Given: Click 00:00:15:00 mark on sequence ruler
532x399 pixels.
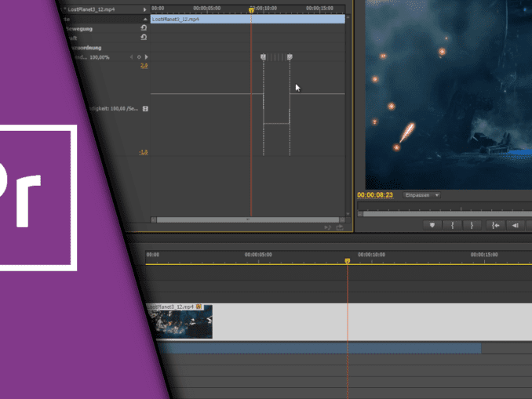Looking at the screenshot, I should pyautogui.click(x=484, y=255).
